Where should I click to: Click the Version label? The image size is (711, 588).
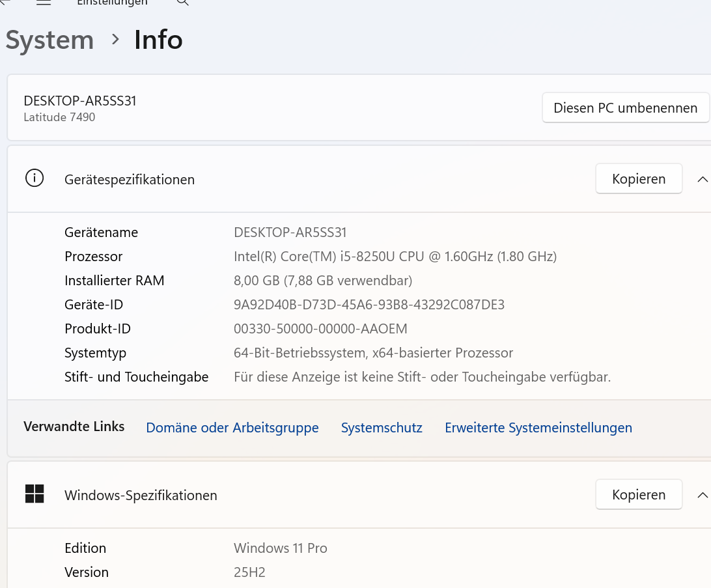click(86, 572)
